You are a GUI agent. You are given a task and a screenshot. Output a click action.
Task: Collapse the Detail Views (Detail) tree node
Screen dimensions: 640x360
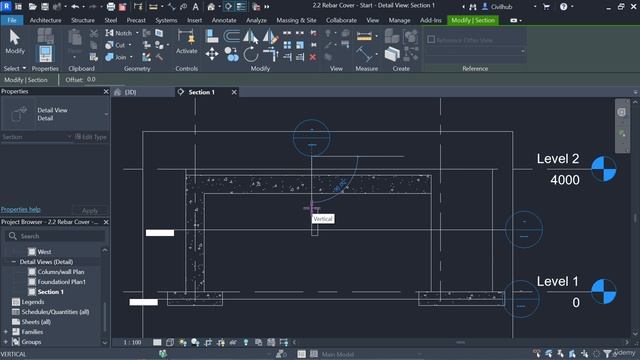click(x=13, y=262)
